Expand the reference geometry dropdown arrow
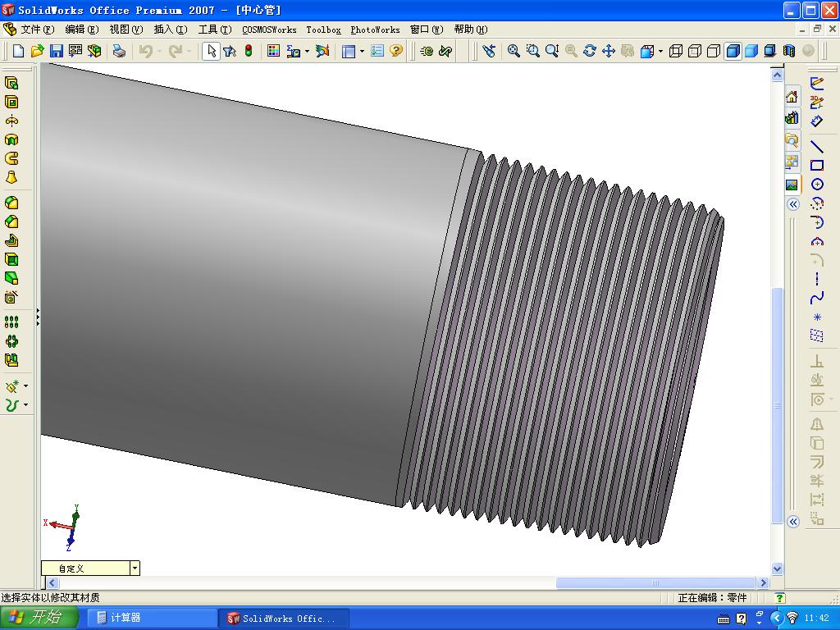 point(25,386)
